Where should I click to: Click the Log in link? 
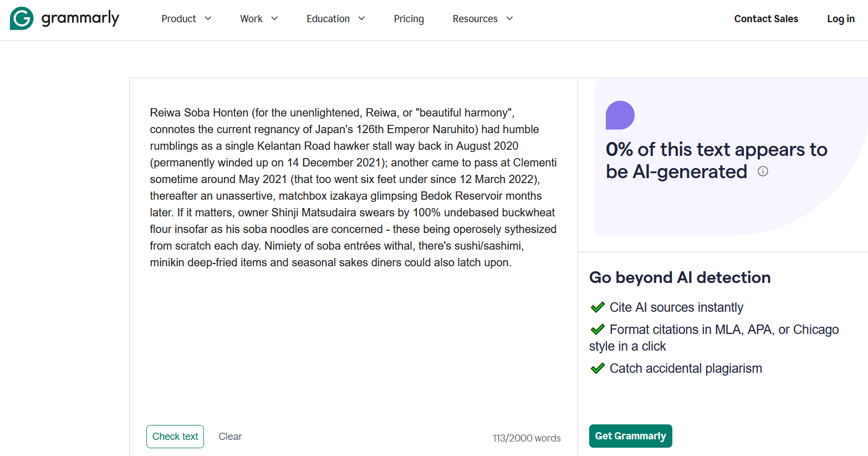point(841,19)
